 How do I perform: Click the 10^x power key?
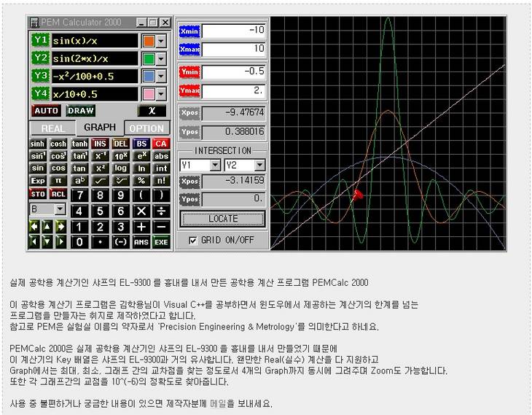[x=120, y=156]
